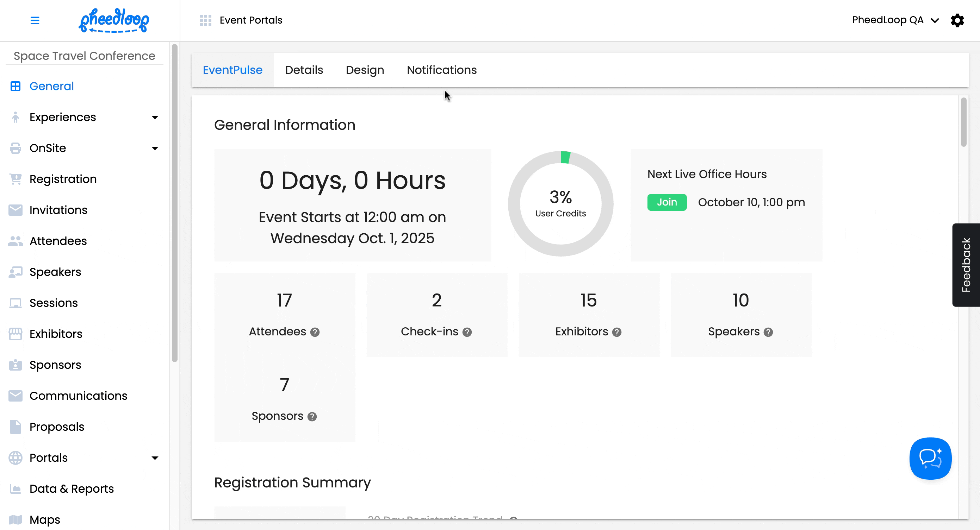Click the Registration cart icon in sidebar

click(15, 179)
